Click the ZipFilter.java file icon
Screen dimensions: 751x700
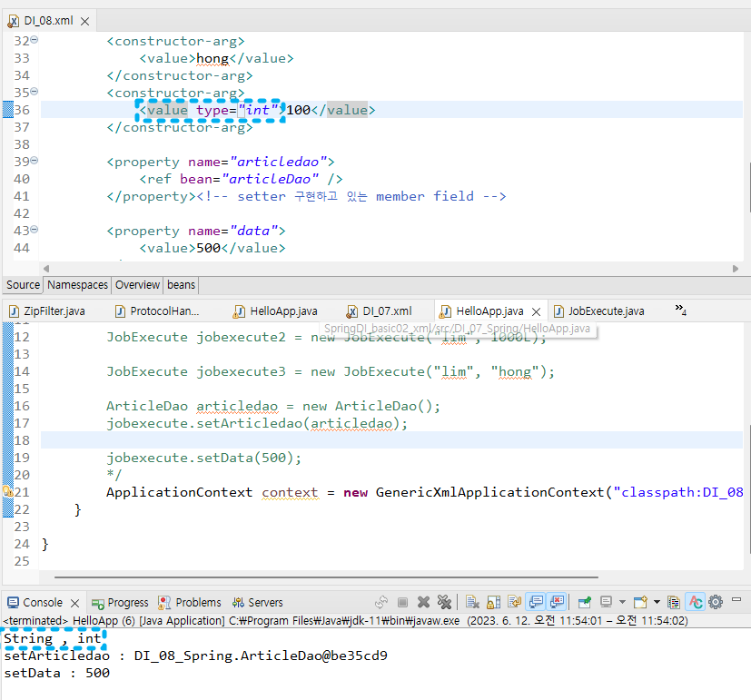pyautogui.click(x=14, y=311)
